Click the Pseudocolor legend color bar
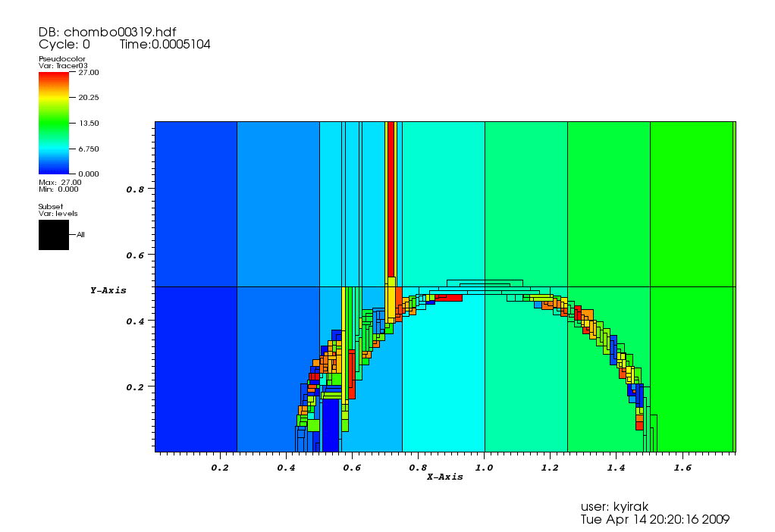 click(x=54, y=123)
